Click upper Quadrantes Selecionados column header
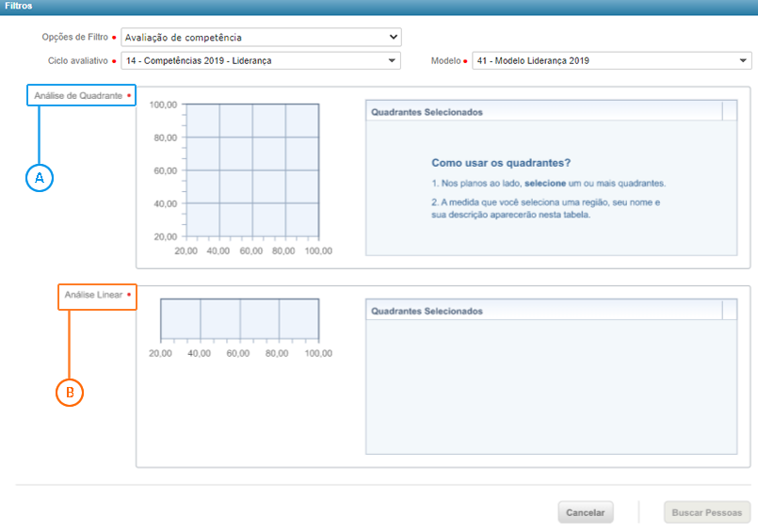Screen dimensions: 758x532 543,112
